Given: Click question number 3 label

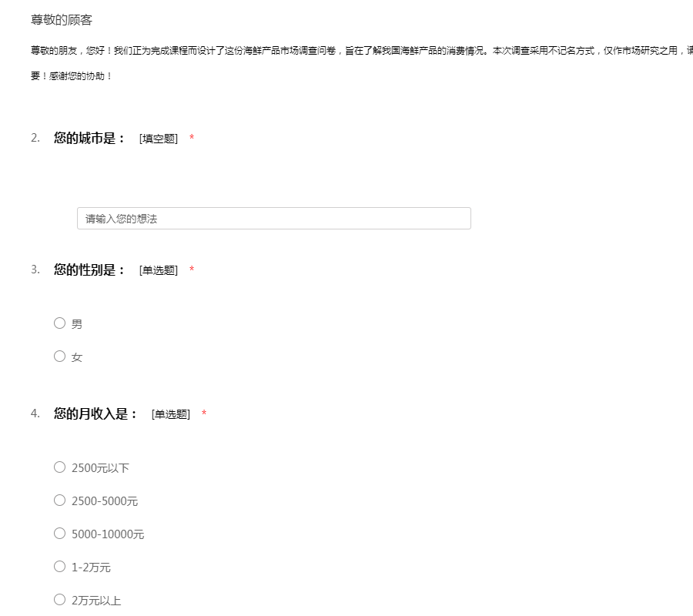Looking at the screenshot, I should (x=35, y=270).
